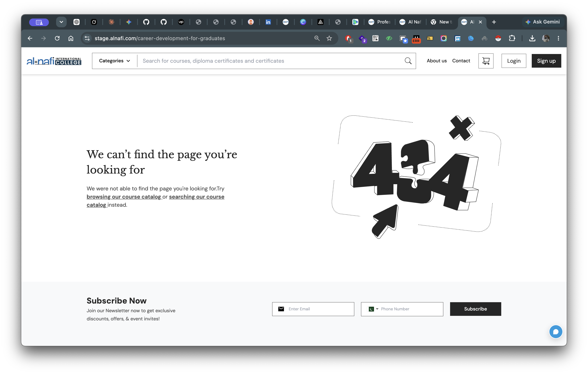Click the Ask Gemini button
The height and width of the screenshot is (374, 588).
click(542, 22)
